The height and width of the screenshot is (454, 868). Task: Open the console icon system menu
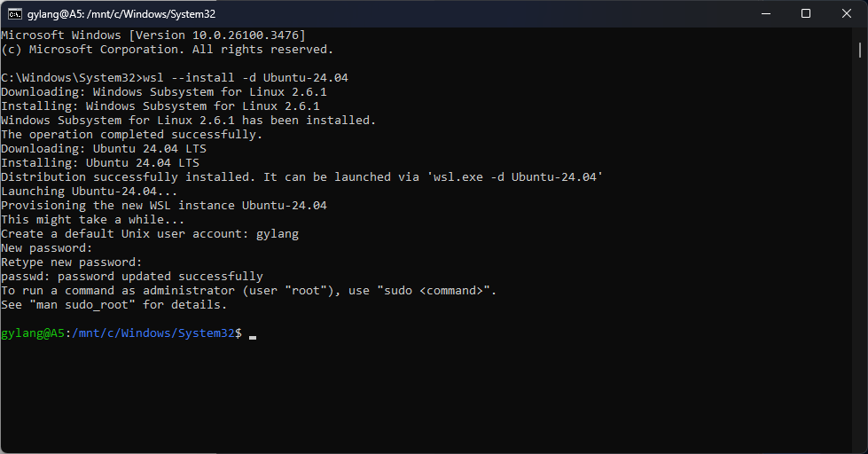(15, 13)
